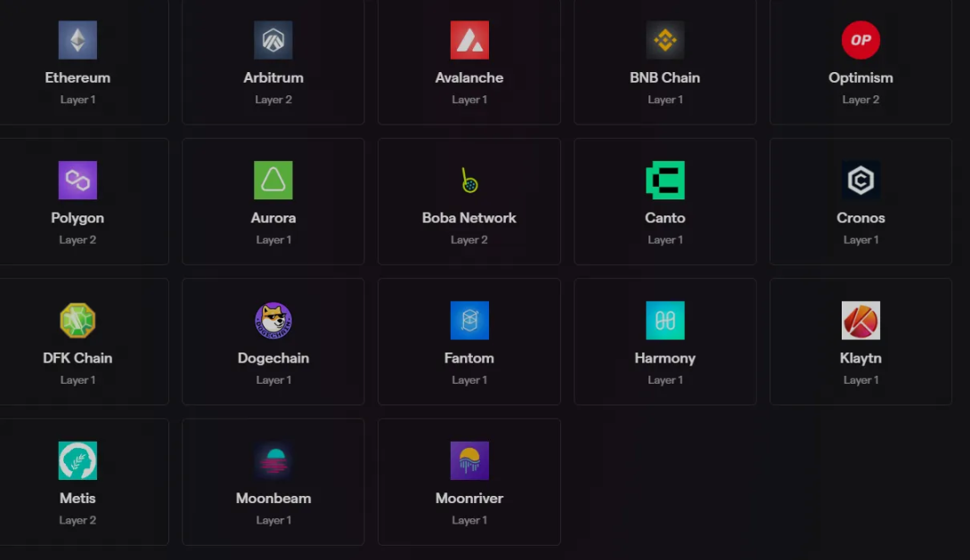Click the Ethereum diamond logo icon
This screenshot has height=560, width=970.
(77, 40)
